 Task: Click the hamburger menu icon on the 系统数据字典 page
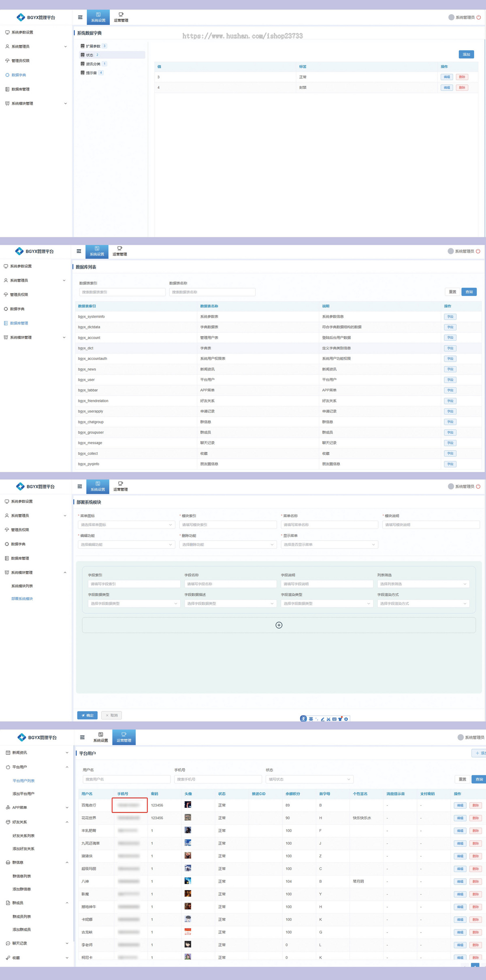coord(80,17)
